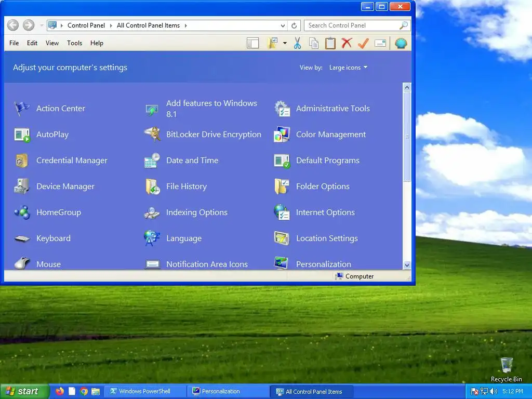Click the All Control Panel Items breadcrumb
The height and width of the screenshot is (399, 532).
tap(148, 25)
